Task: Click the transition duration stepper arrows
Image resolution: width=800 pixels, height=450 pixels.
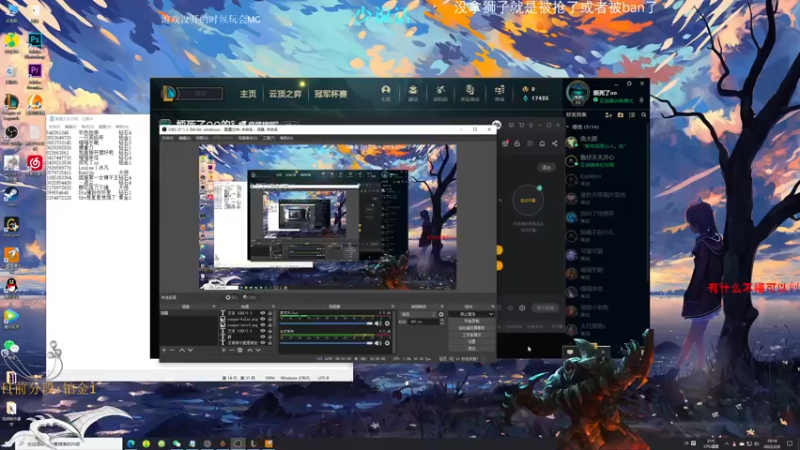Action: pos(442,322)
